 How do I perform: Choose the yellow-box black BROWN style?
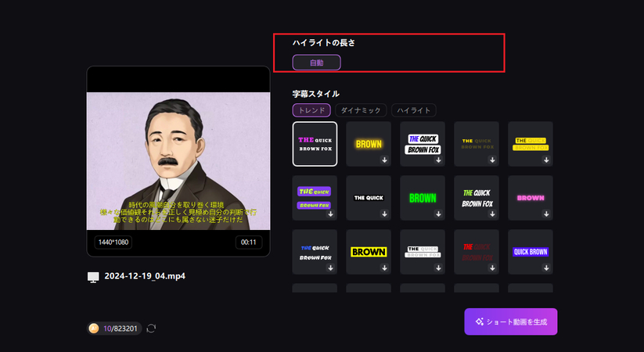[x=369, y=252]
